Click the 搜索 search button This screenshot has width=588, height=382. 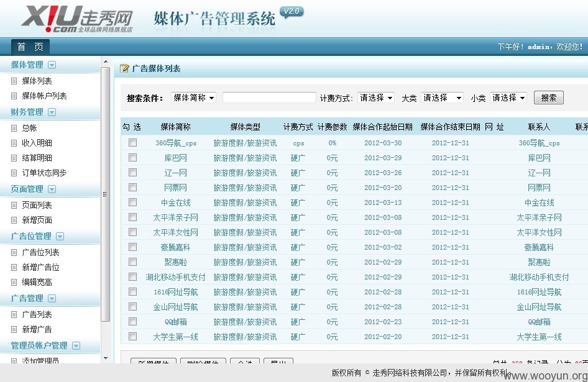(x=549, y=98)
